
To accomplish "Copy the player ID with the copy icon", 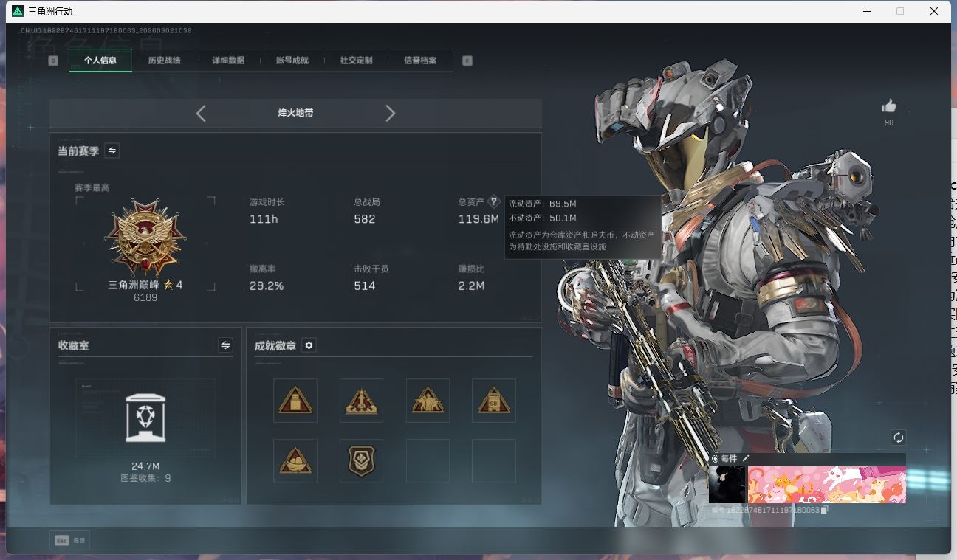I will point(825,510).
